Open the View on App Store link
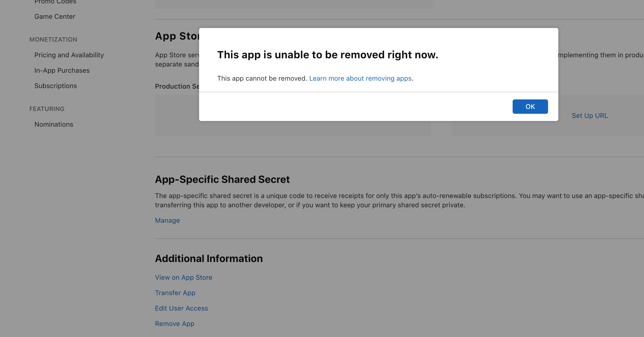The image size is (644, 337). tap(183, 277)
